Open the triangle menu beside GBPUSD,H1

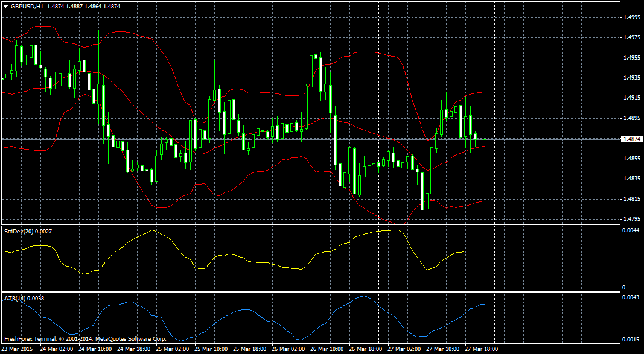(x=5, y=5)
